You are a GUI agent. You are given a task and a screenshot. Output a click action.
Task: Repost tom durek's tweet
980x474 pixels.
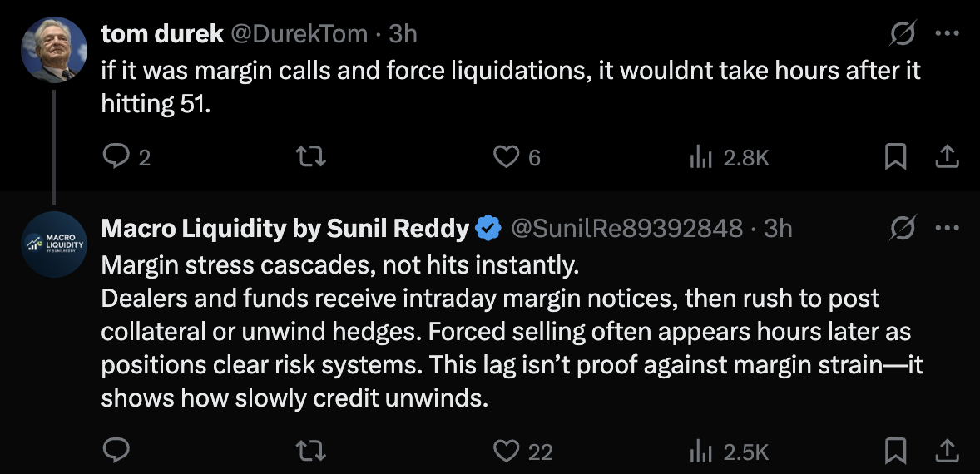point(310,157)
